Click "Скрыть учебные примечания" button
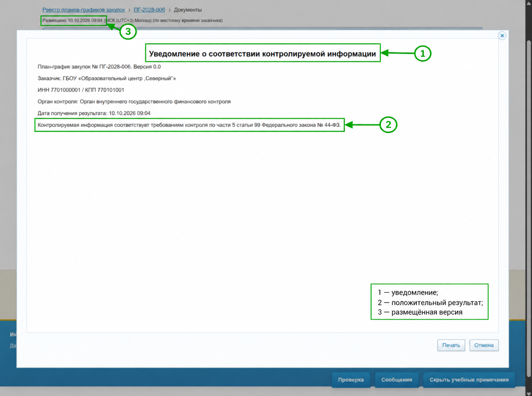 469,380
